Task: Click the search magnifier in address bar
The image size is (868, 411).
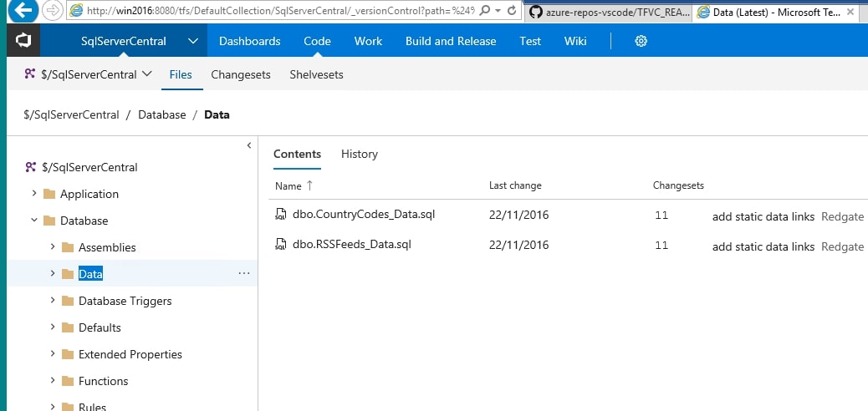Action: 484,11
